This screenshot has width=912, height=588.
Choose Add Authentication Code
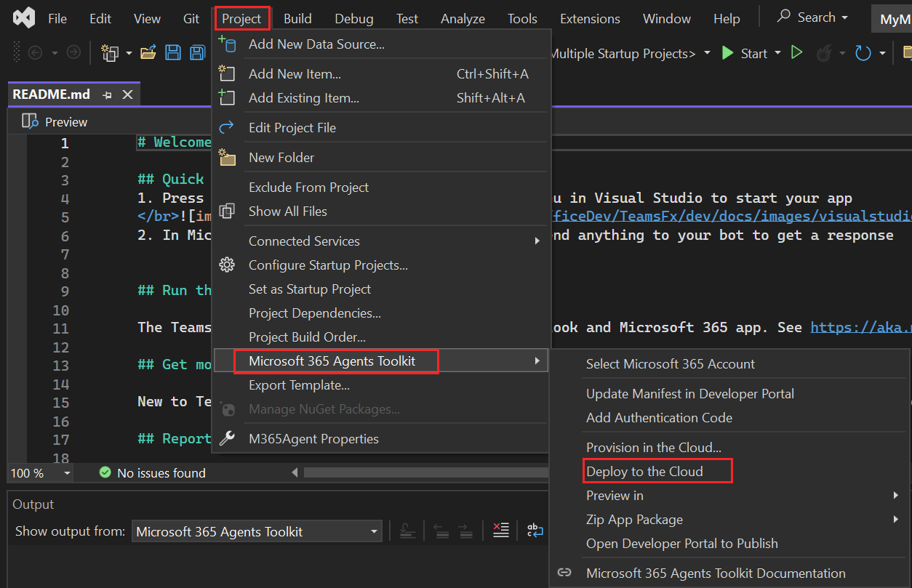659,417
